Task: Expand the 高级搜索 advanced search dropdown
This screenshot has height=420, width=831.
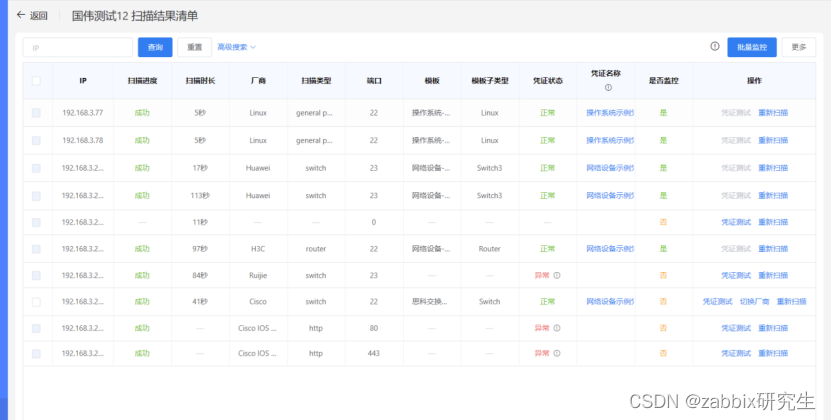Action: click(236, 47)
